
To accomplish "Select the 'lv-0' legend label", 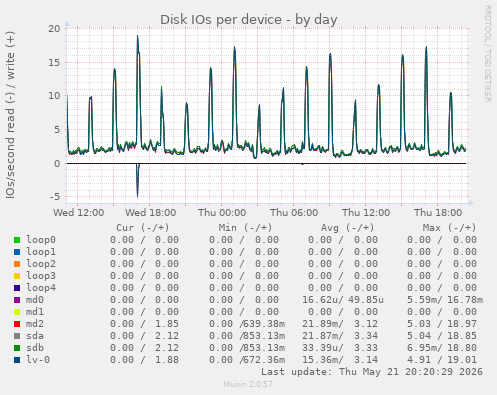I will tap(38, 360).
